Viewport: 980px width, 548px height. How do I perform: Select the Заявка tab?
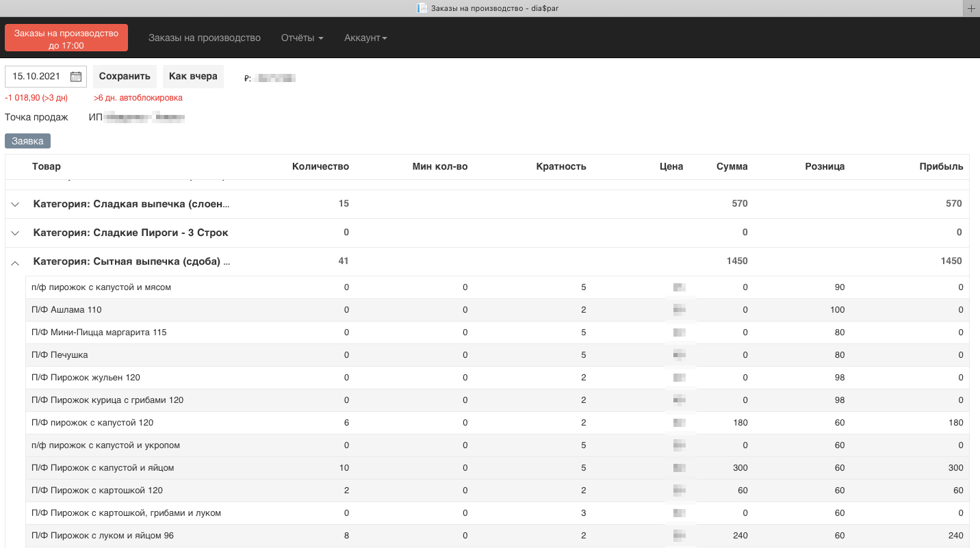click(27, 141)
